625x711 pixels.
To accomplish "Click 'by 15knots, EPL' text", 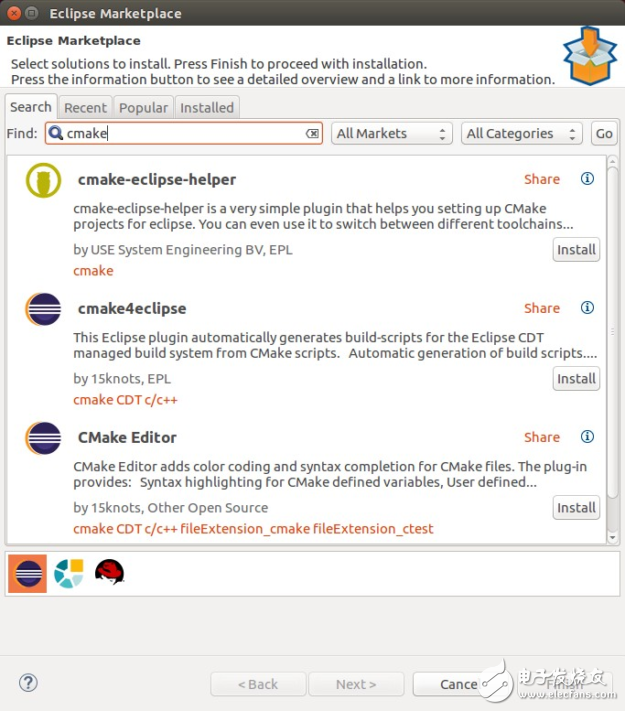I will (x=122, y=379).
